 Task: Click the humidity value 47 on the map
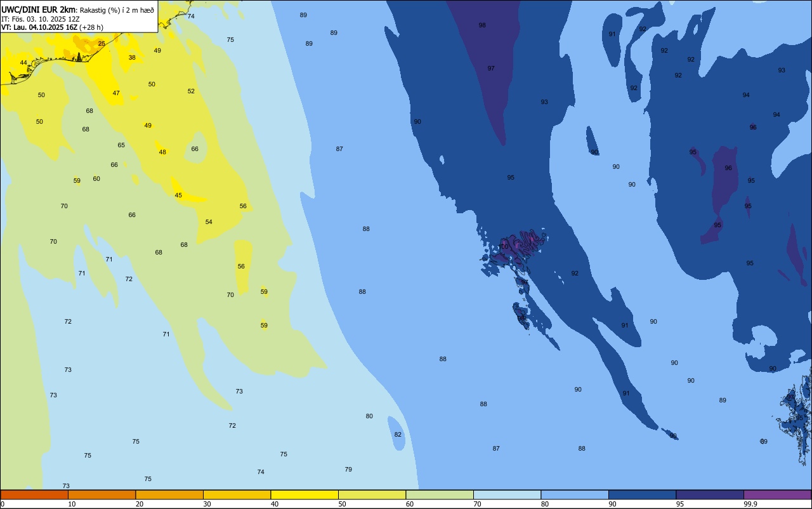[x=116, y=93]
